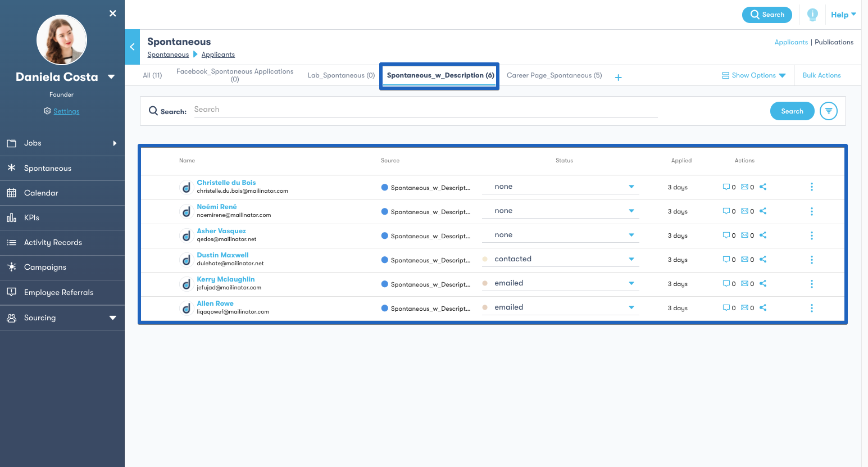
Task: Open more options for Noémi René
Action: click(812, 211)
